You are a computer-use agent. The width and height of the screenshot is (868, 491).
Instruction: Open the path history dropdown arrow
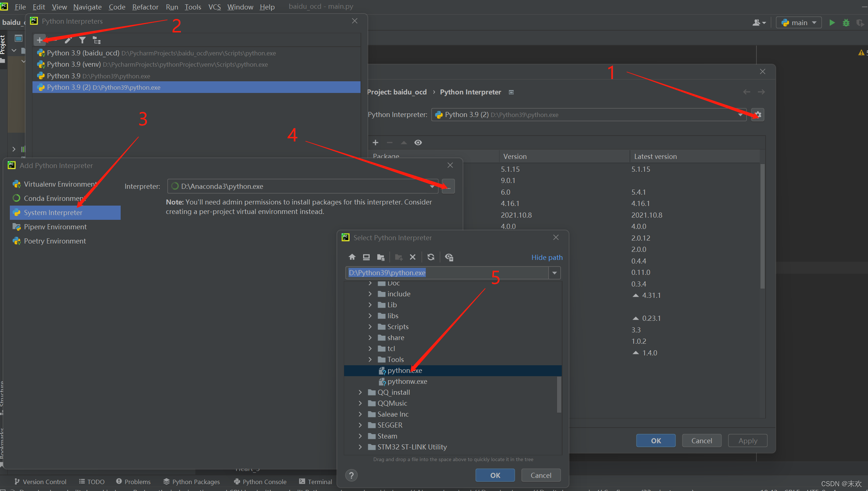point(554,273)
